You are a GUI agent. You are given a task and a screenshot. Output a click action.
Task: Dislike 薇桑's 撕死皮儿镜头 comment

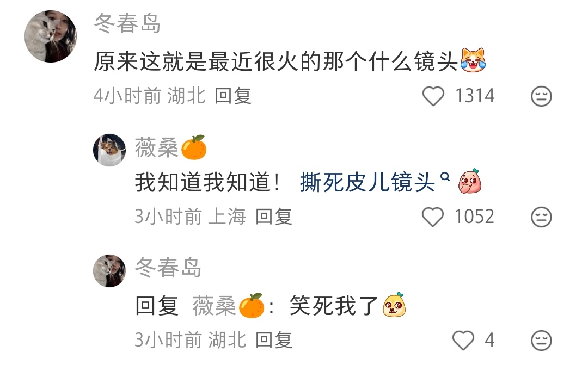[541, 217]
